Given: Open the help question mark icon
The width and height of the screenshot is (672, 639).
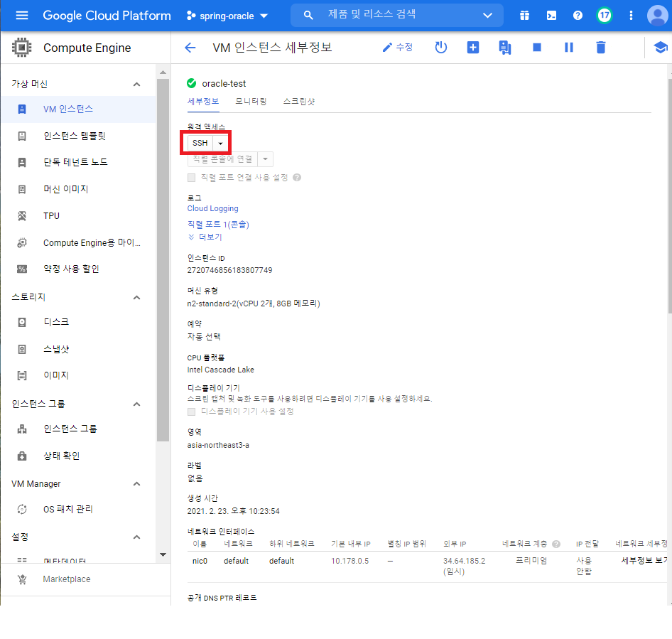Looking at the screenshot, I should 578,16.
